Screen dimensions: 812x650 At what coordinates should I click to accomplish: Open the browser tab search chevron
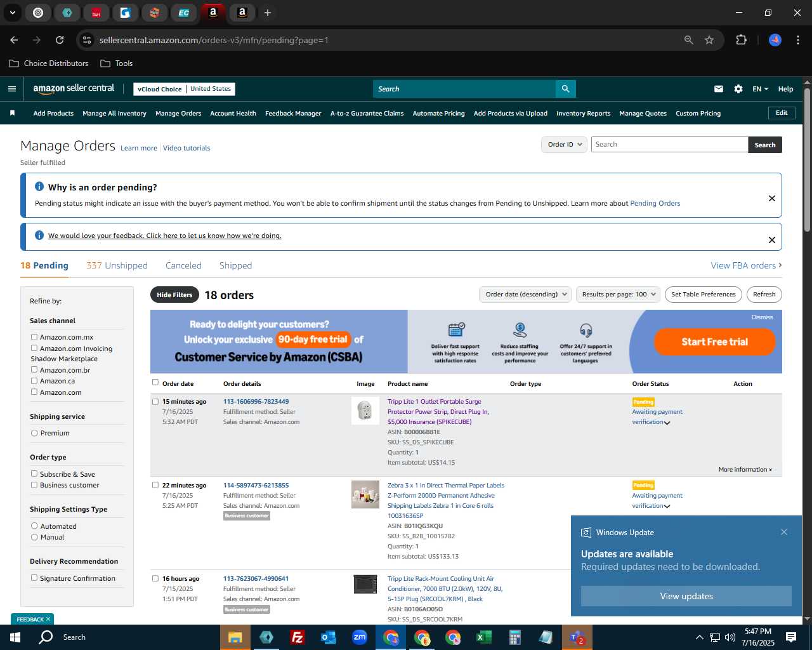tap(12, 13)
